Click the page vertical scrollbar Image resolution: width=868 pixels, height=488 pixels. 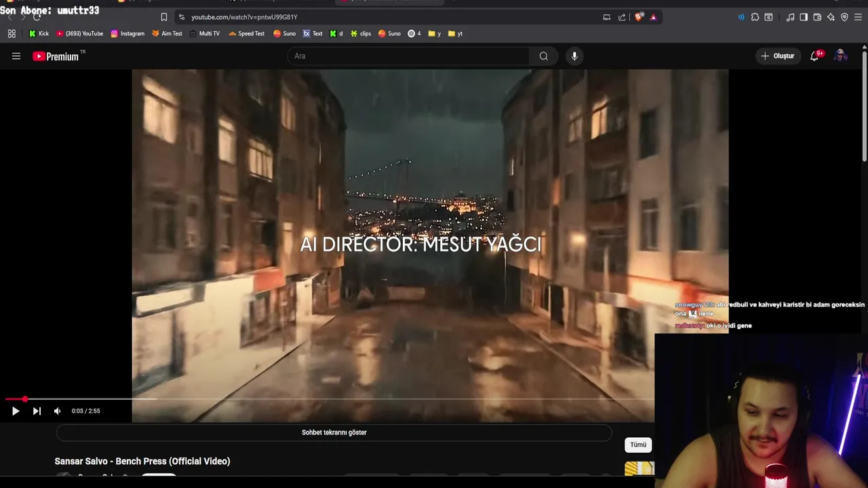(x=864, y=105)
